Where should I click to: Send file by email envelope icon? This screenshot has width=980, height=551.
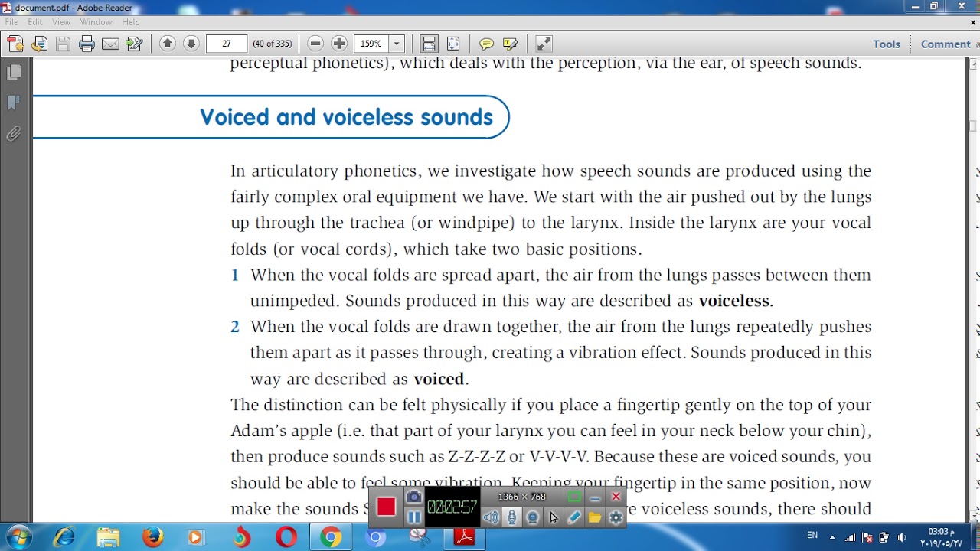coord(110,44)
